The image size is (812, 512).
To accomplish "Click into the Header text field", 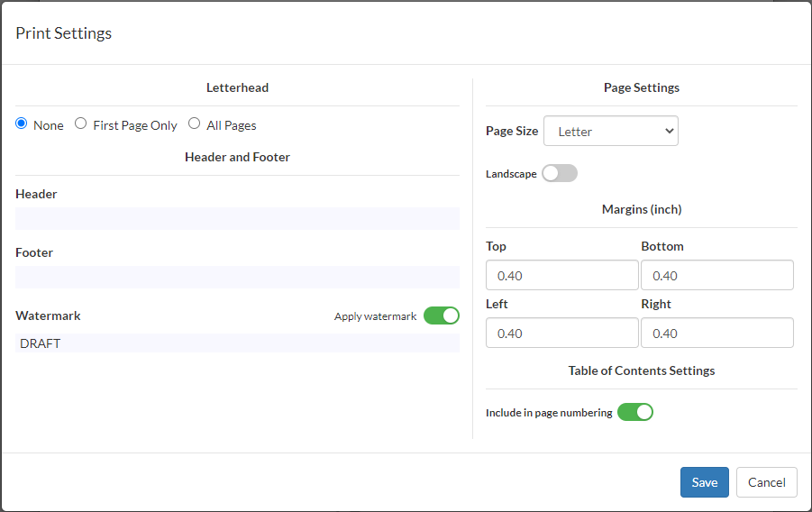I will [237, 219].
